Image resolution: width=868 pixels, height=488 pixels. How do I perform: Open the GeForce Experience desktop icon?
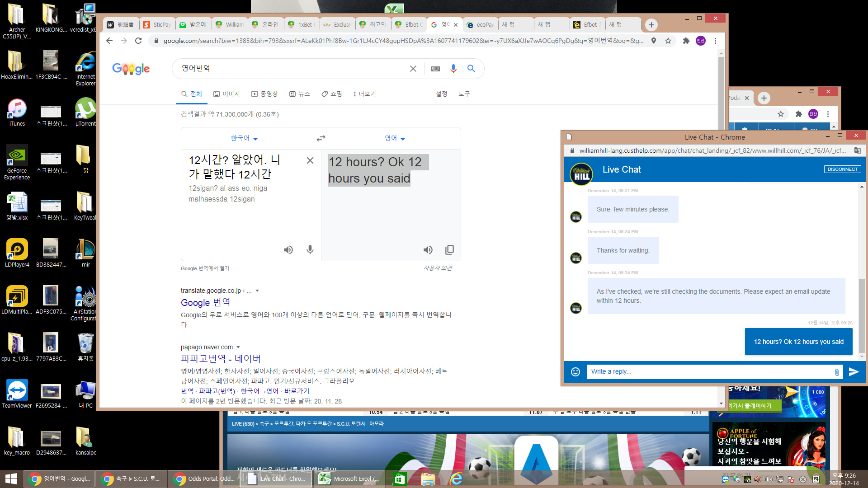[17, 163]
